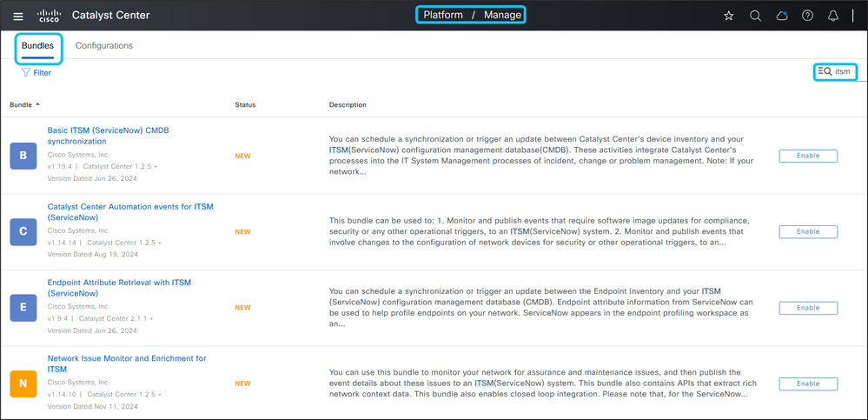
Task: Enable Endpoint Attribute Retrieval bundle
Action: pyautogui.click(x=808, y=308)
